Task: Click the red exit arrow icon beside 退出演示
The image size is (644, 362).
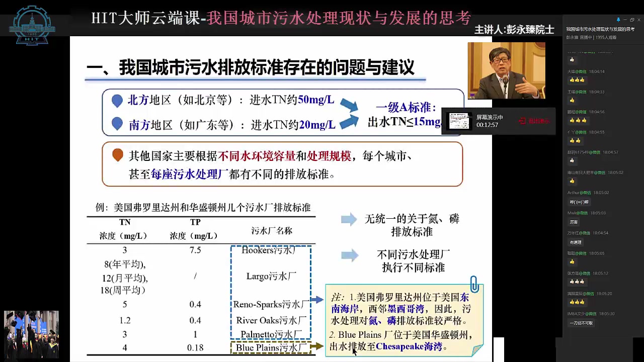Action: click(x=522, y=121)
